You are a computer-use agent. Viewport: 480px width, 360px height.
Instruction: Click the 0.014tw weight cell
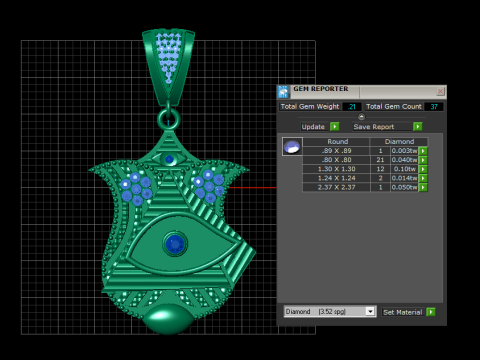click(x=404, y=178)
